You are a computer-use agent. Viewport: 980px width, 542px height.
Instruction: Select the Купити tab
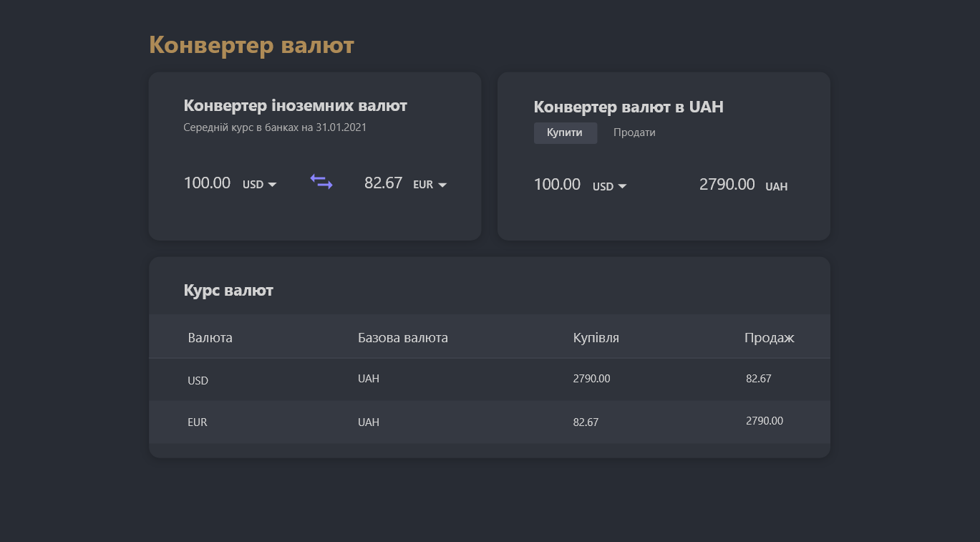565,132
